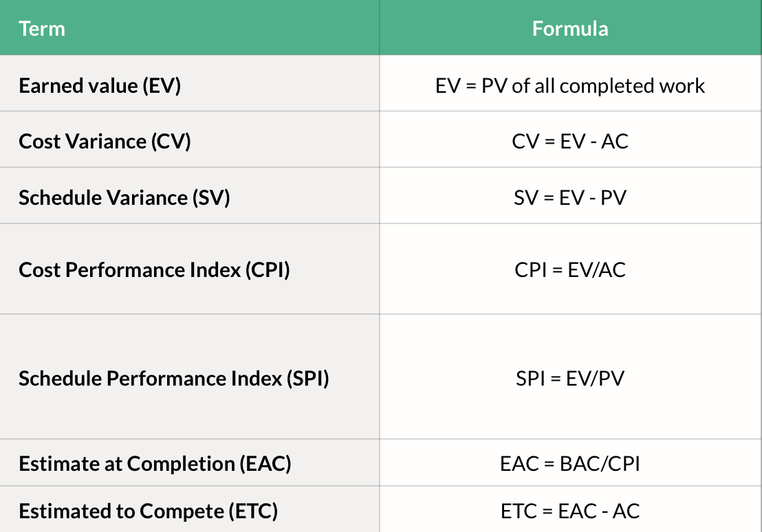This screenshot has width=762, height=532.
Task: Click the Formula column header
Action: [570, 29]
